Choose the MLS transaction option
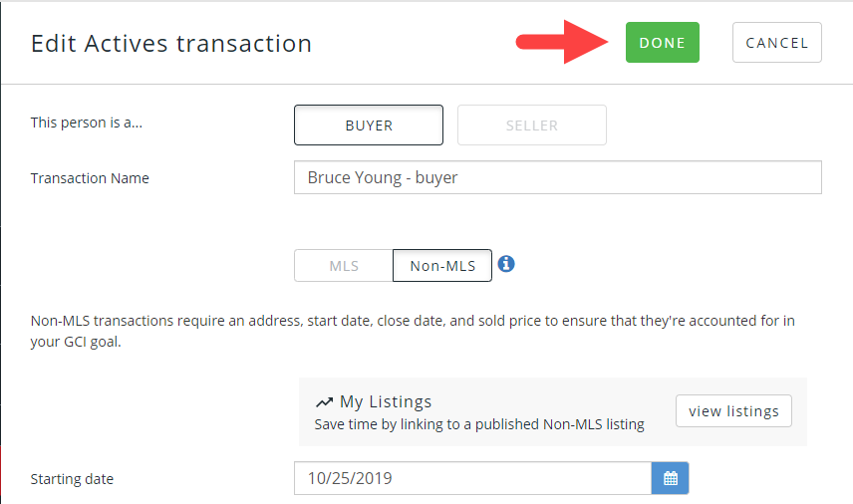Image resolution: width=853 pixels, height=504 pixels. click(x=344, y=265)
